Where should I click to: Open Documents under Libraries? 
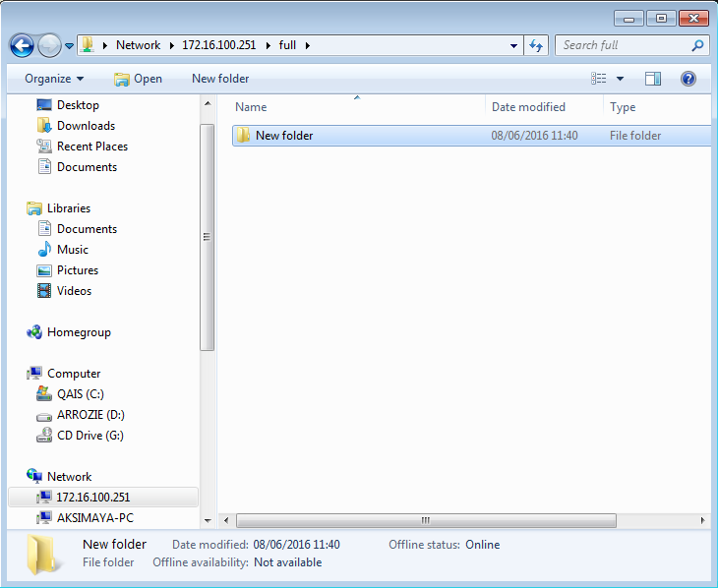(87, 228)
